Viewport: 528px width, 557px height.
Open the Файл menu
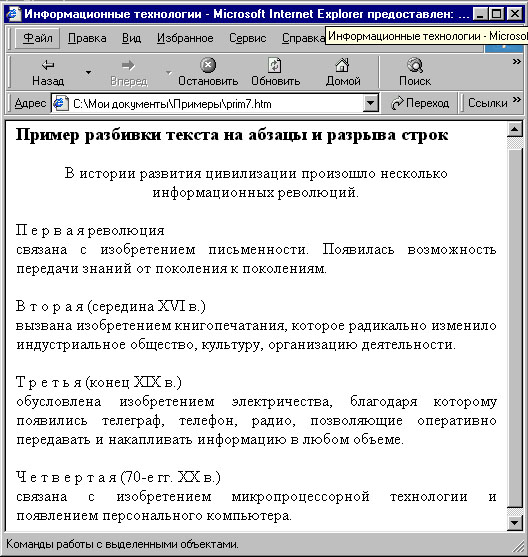(x=38, y=38)
